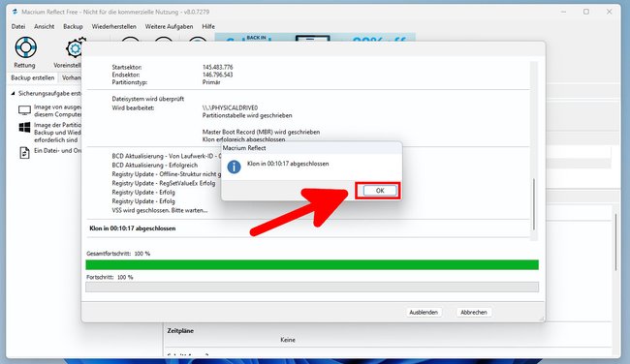
Task: Click 'Master Boot Record (MBR) wird geschrieben' text
Action: point(261,132)
